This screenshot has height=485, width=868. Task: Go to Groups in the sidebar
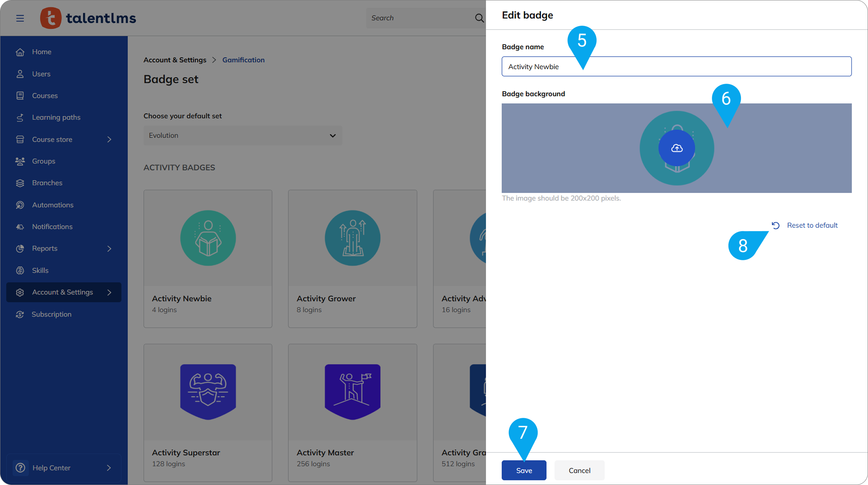43,161
